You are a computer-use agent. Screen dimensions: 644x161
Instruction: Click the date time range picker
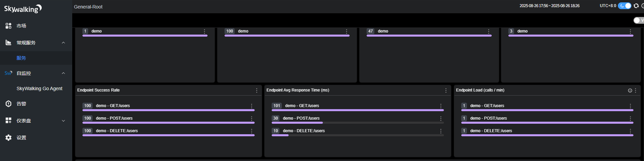[549, 6]
